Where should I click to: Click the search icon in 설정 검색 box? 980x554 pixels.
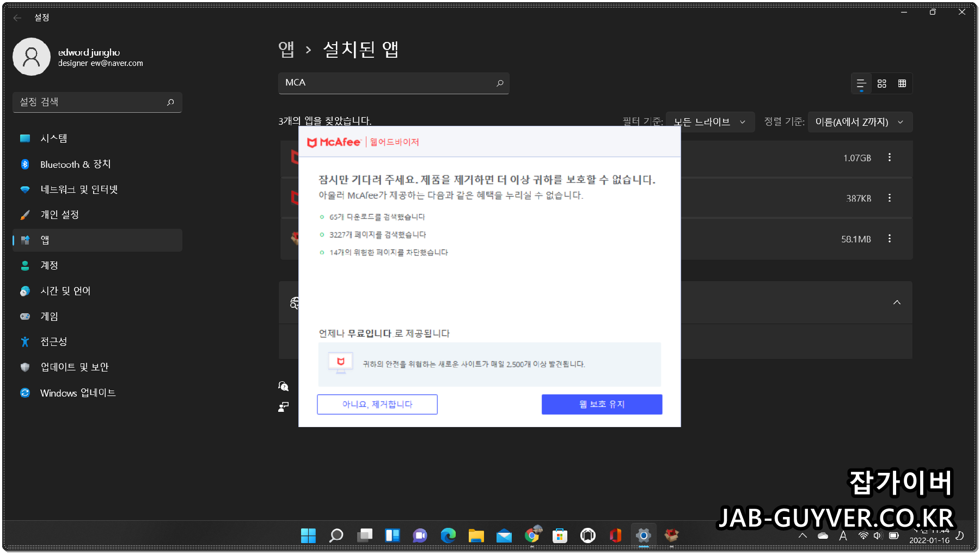tap(170, 102)
